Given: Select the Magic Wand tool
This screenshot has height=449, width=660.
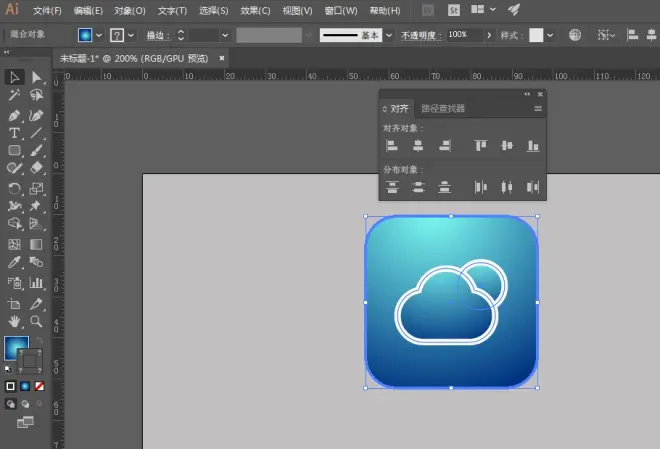Looking at the screenshot, I should 14,95.
